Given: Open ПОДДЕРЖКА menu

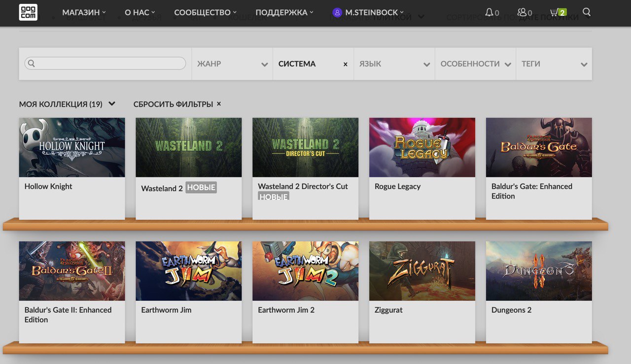Looking at the screenshot, I should click(284, 12).
